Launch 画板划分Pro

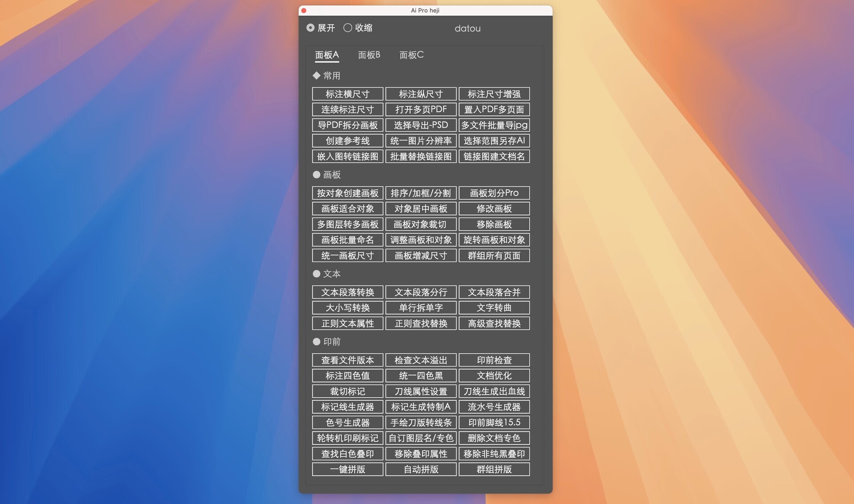(x=494, y=193)
